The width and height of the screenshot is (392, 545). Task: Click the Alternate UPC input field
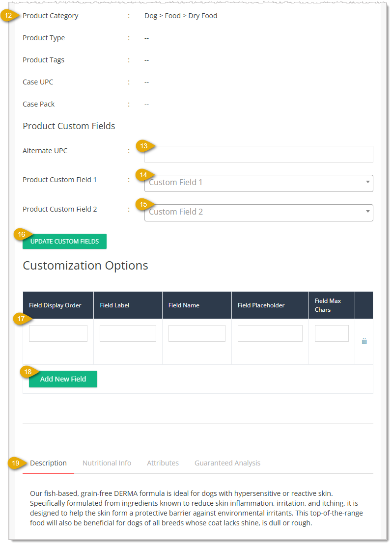pyautogui.click(x=258, y=154)
